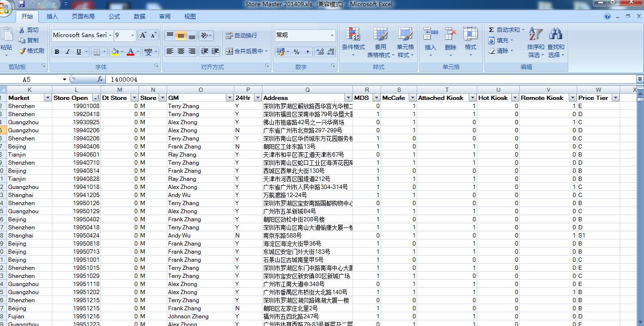Open the Fill (填充) menu
Screen dimensions: 644x326
[501, 40]
